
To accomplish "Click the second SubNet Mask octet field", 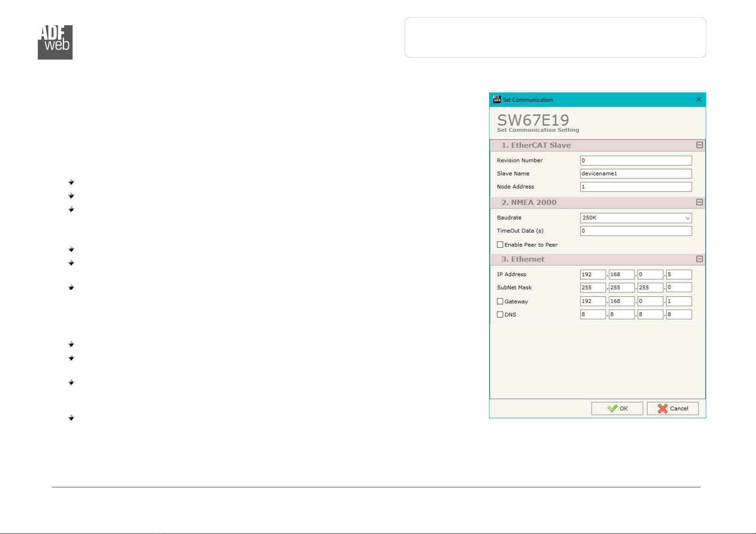I will tap(621, 287).
